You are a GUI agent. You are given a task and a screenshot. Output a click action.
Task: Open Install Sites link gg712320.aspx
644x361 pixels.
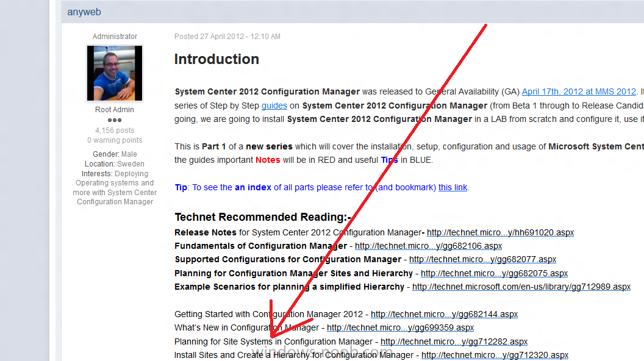495,356
